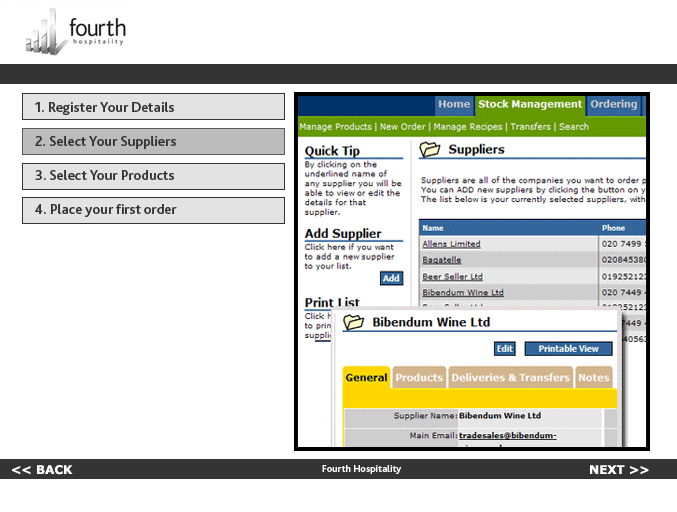Go to previous page with BACK
This screenshot has height=512, width=677.
point(42,470)
